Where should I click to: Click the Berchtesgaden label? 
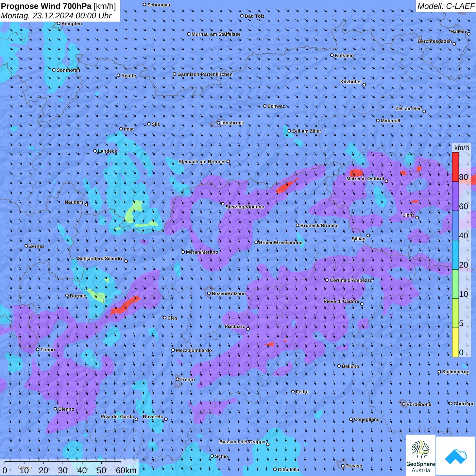pos(435,41)
